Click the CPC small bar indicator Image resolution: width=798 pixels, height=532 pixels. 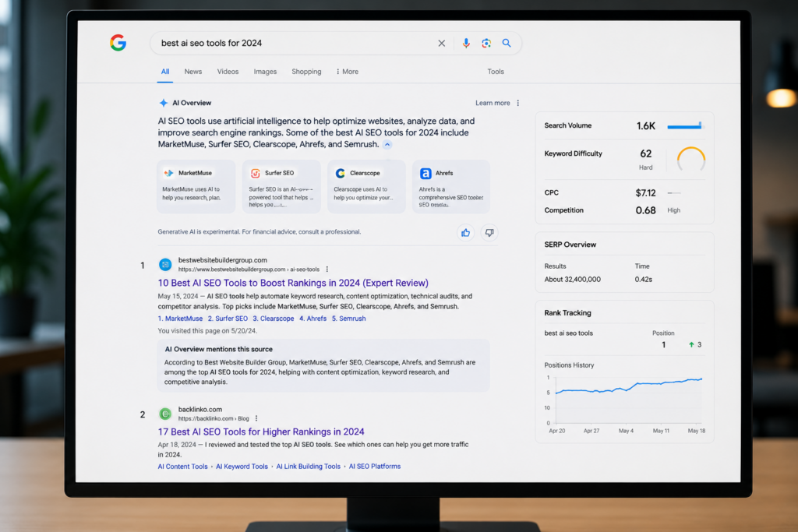(x=674, y=192)
